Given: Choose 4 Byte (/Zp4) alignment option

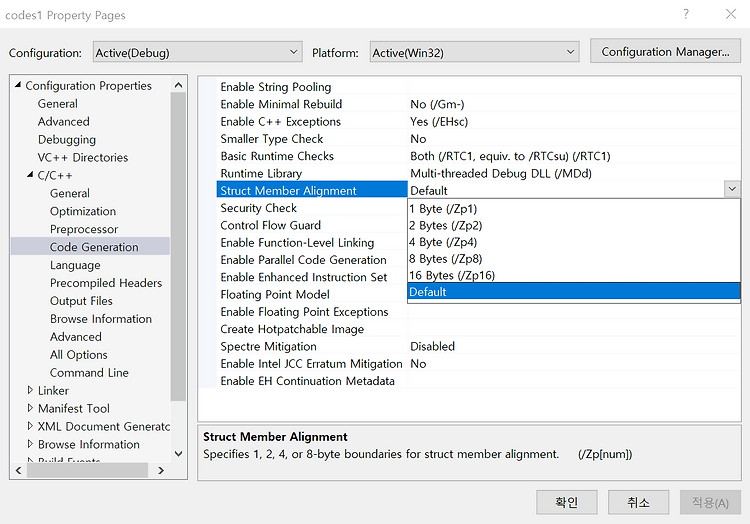Looking at the screenshot, I should pos(574,242).
